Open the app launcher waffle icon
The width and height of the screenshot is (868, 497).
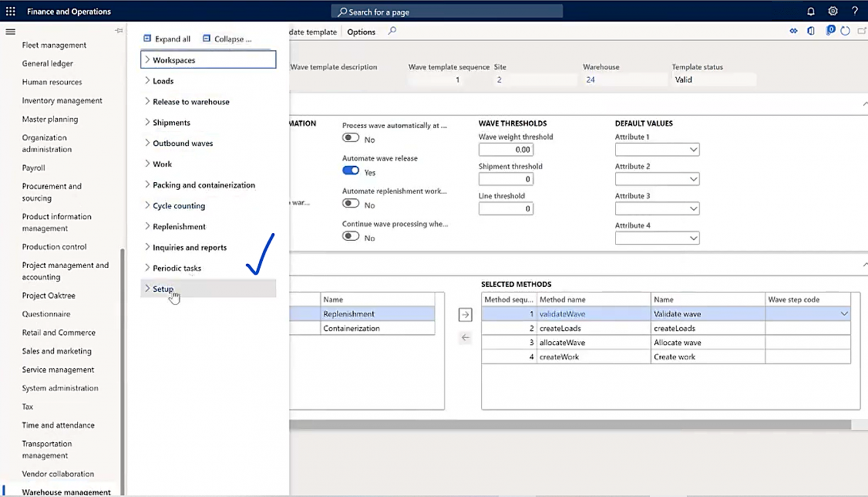coord(10,11)
